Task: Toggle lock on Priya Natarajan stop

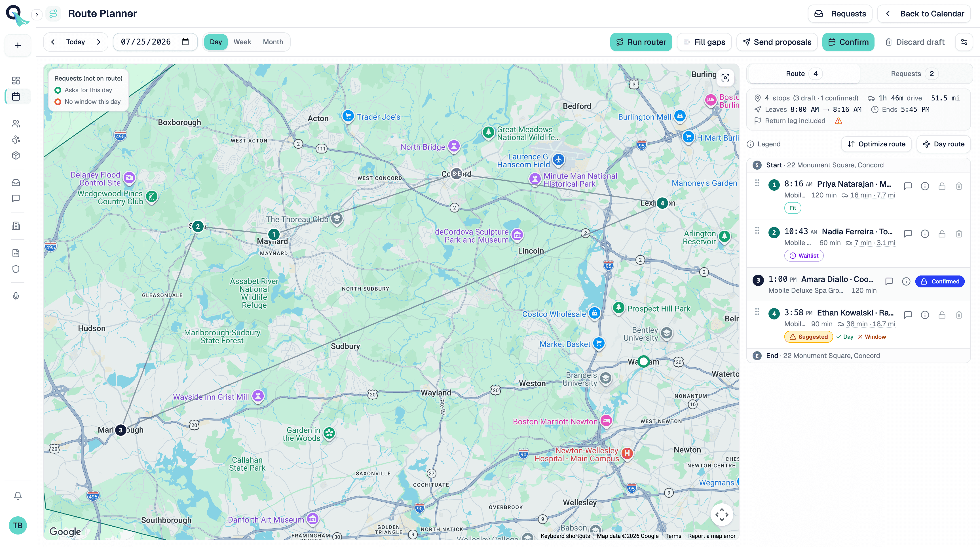Action: click(x=942, y=186)
